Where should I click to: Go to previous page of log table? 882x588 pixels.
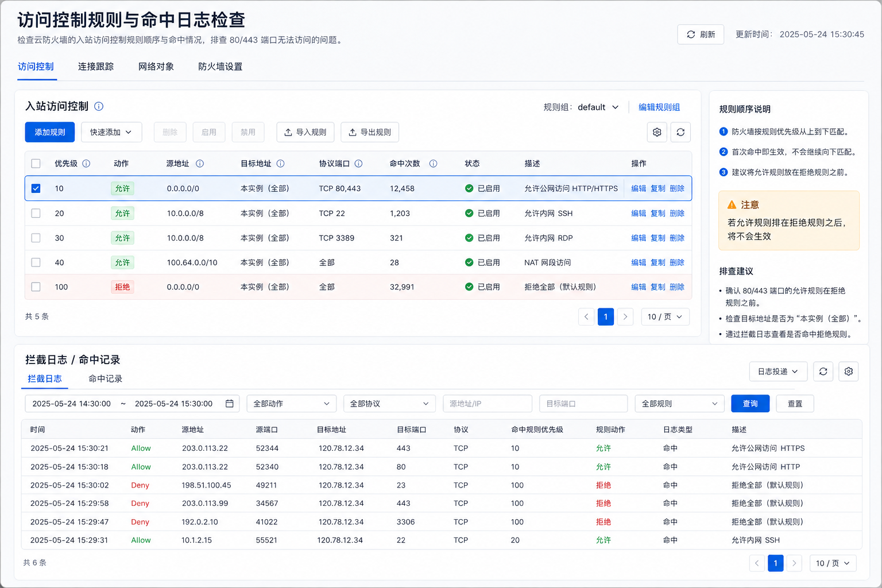point(757,563)
